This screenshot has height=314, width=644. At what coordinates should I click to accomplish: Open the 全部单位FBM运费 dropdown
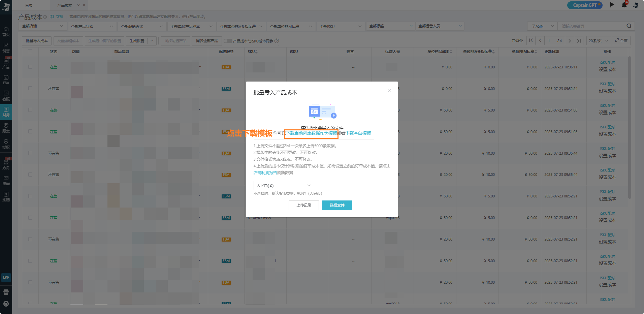tap(291, 26)
